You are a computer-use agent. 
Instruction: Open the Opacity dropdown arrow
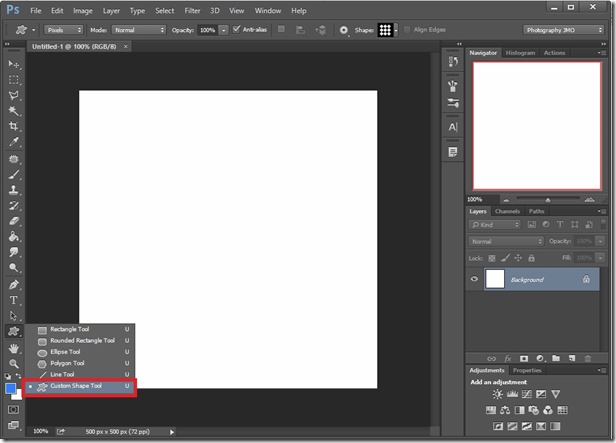(224, 30)
